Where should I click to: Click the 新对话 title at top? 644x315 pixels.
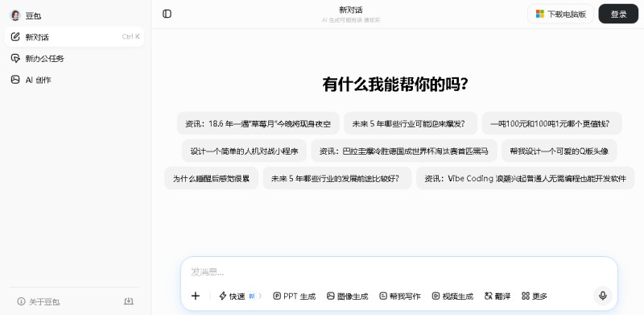point(351,10)
